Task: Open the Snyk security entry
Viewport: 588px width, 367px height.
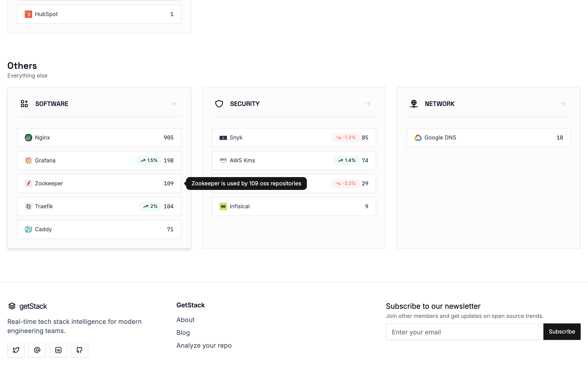Action: click(294, 138)
